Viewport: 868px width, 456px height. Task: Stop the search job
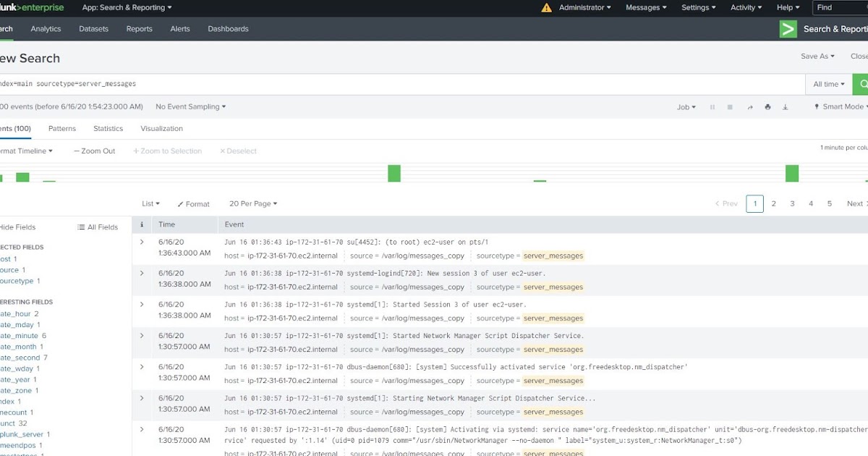[x=730, y=106]
